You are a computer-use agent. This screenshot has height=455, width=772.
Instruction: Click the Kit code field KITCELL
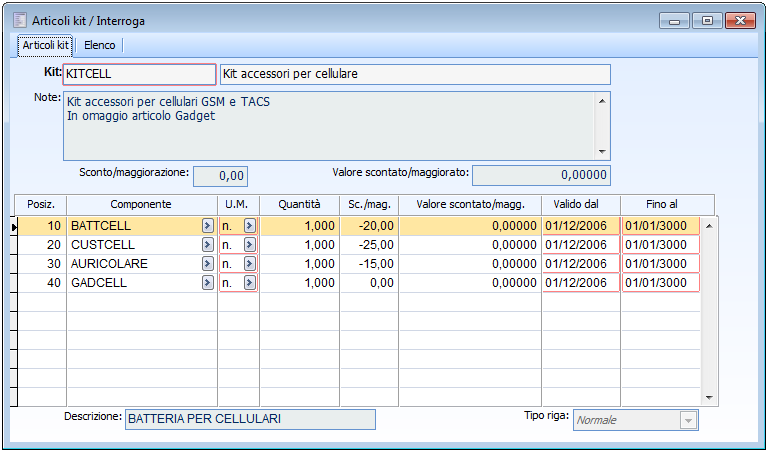pyautogui.click(x=139, y=74)
